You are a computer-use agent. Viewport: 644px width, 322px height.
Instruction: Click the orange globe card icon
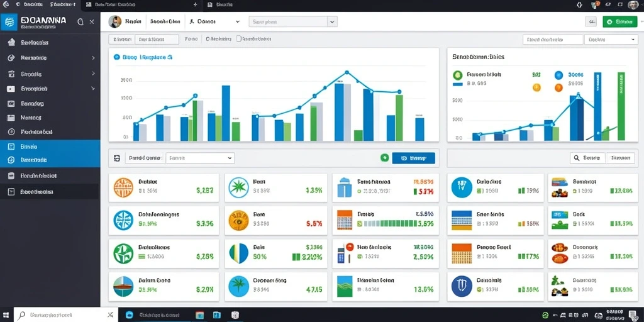pos(123,187)
